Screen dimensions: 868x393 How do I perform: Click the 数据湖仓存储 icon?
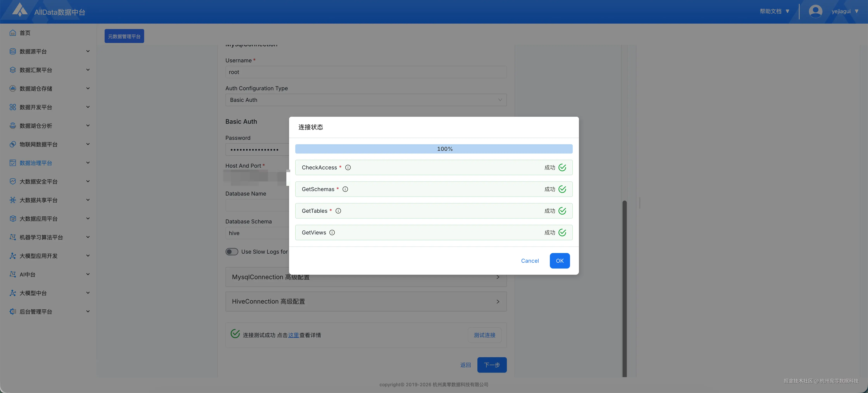click(x=13, y=88)
